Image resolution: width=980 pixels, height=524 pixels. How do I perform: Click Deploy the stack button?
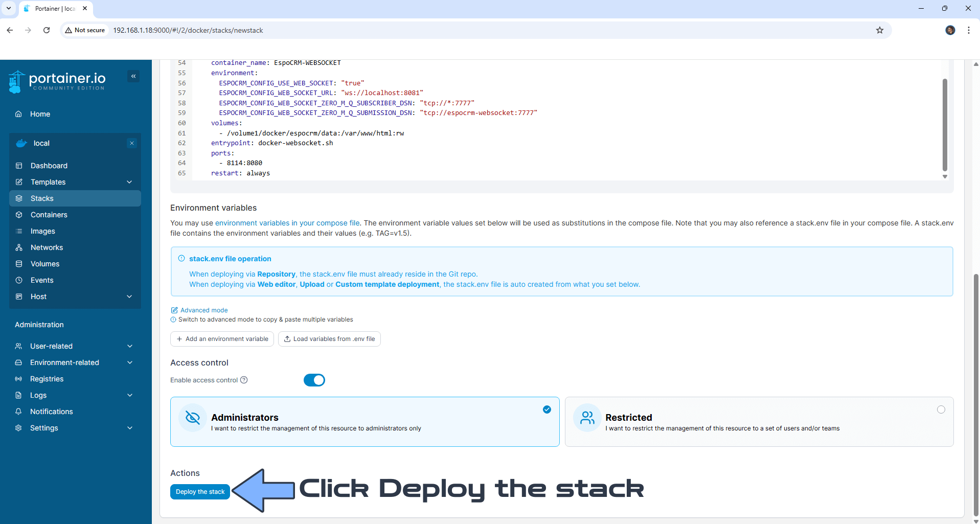200,492
